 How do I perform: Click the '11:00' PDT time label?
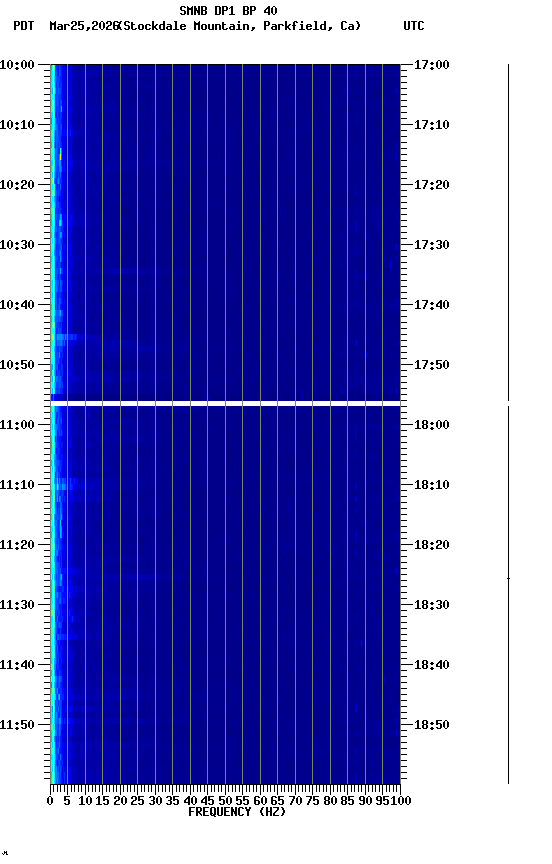tap(17, 425)
